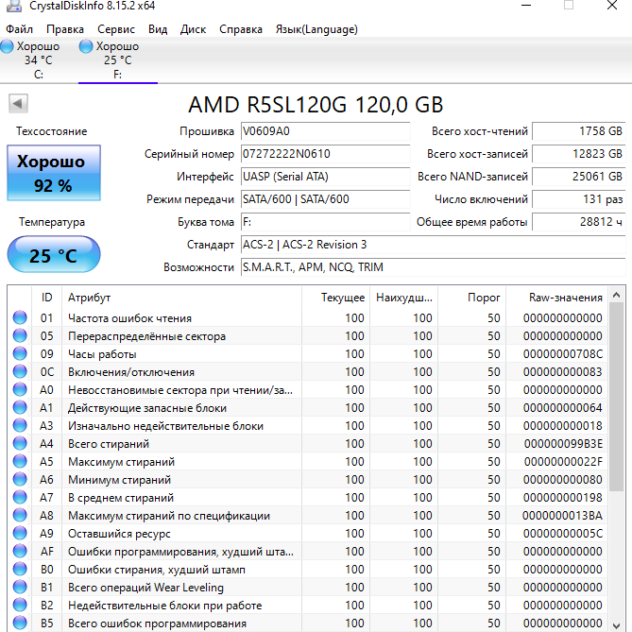
Task: Select the Оставшийся ресурс attribute row
Action: tap(308, 533)
